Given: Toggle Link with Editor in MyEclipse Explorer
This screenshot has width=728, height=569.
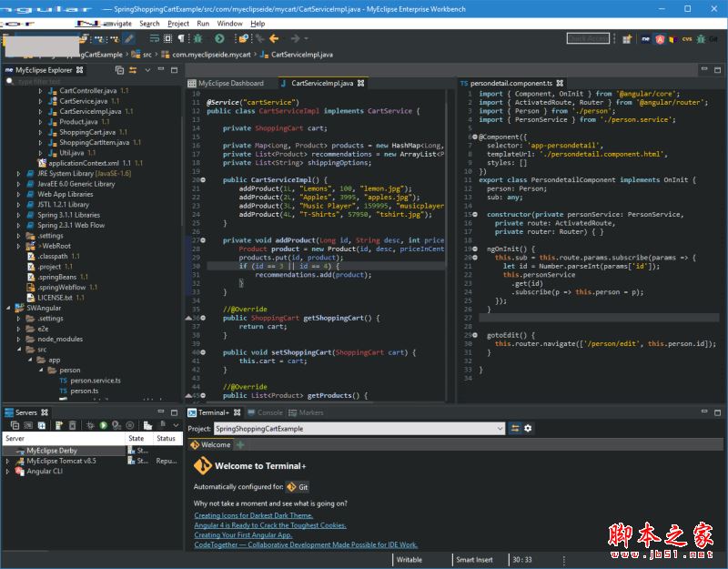Looking at the screenshot, I should [x=133, y=70].
